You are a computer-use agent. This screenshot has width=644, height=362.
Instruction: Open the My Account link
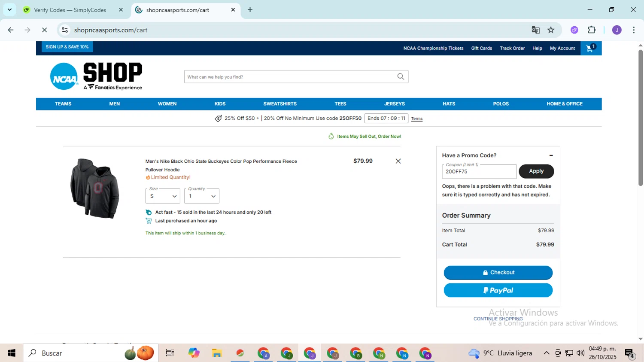tap(562, 48)
